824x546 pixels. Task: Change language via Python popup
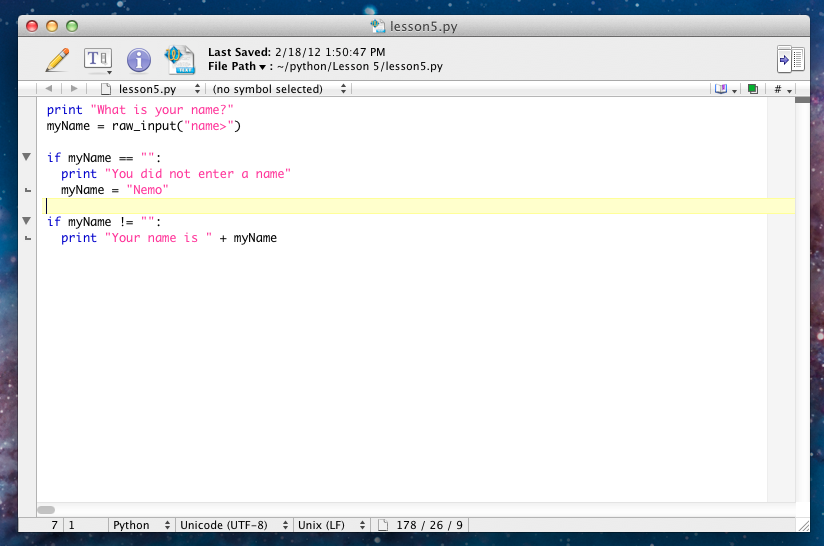141,525
